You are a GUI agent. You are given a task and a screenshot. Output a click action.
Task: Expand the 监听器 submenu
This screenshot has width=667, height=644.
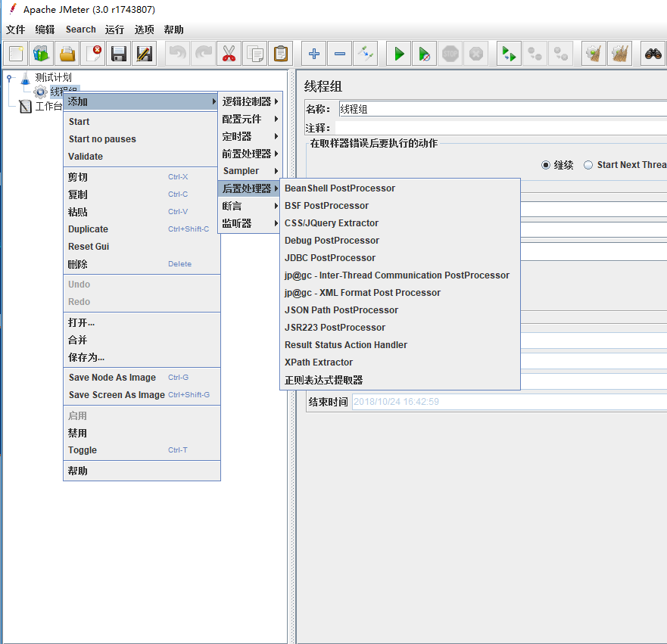coord(250,223)
